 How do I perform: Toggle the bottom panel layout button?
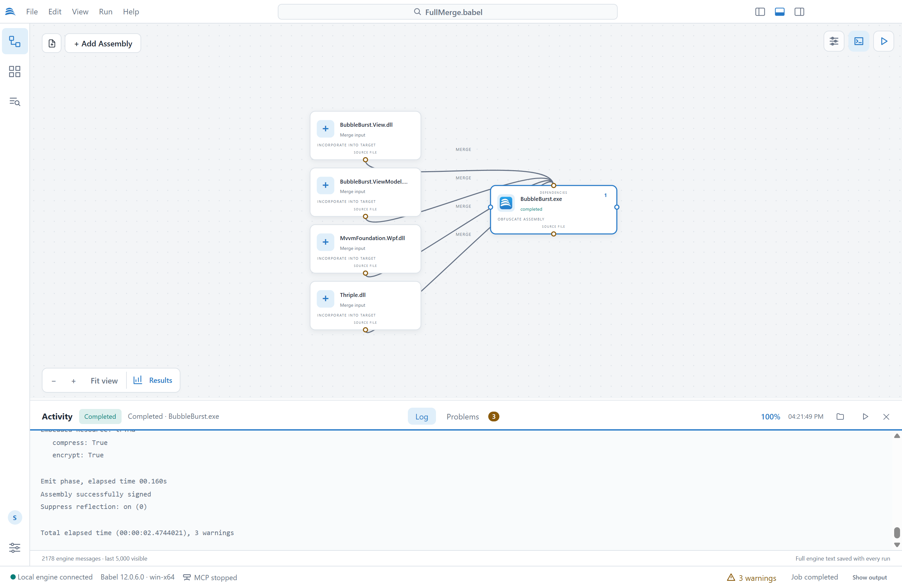click(x=779, y=12)
